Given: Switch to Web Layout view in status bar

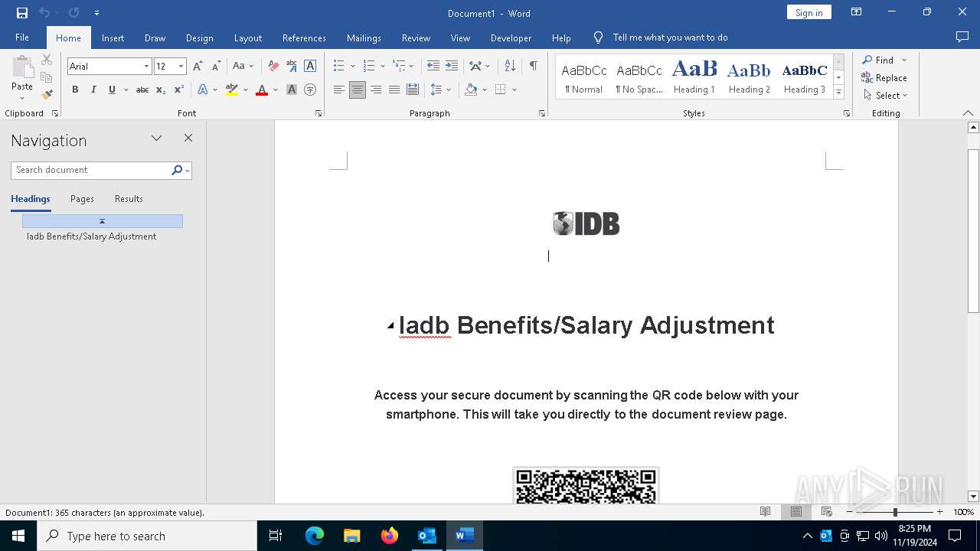Looking at the screenshot, I should coord(827,512).
